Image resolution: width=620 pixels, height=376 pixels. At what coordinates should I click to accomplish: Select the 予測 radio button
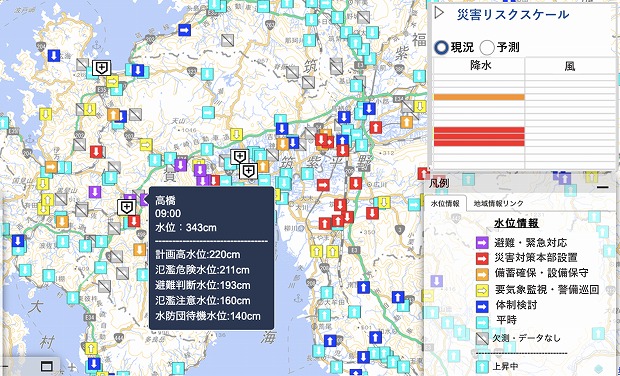tap(487, 48)
